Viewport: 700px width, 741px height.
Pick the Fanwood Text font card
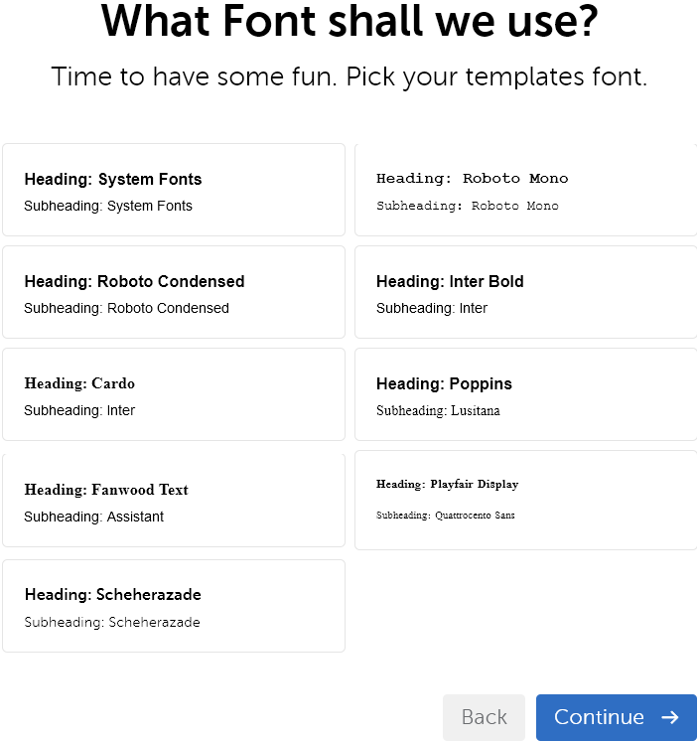174,500
